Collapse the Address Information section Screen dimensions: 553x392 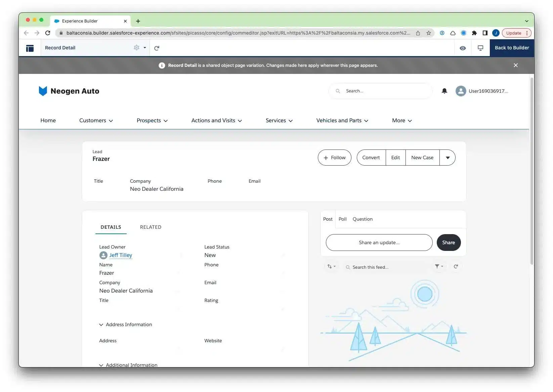101,324
